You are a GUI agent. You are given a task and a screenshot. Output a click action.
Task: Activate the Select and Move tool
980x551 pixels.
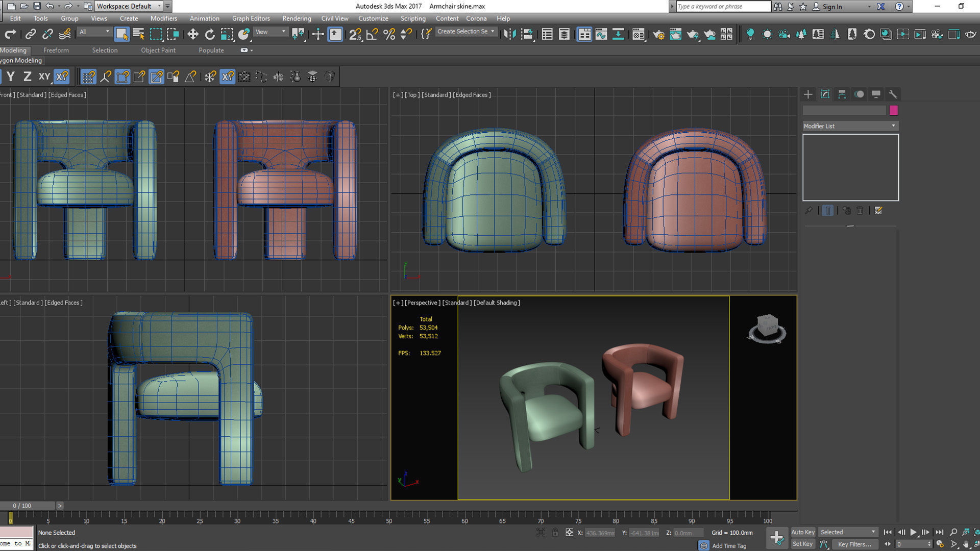(x=192, y=34)
